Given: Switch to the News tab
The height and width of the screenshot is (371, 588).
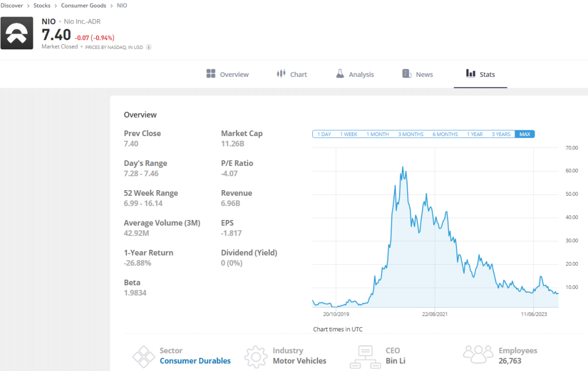Looking at the screenshot, I should tap(422, 74).
